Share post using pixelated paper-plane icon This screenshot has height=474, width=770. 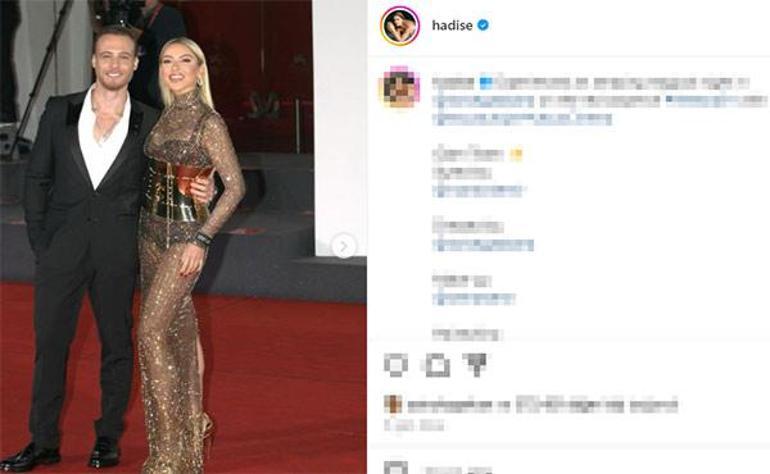(x=475, y=365)
